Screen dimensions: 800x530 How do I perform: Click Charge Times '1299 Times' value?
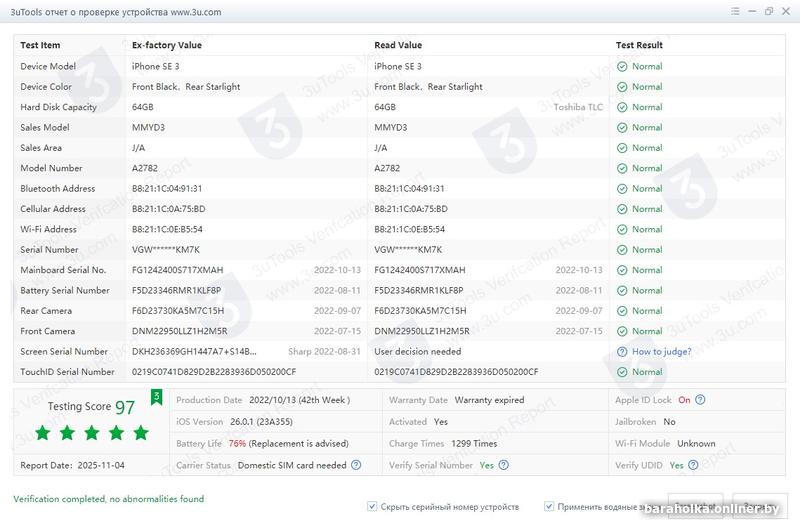point(474,444)
